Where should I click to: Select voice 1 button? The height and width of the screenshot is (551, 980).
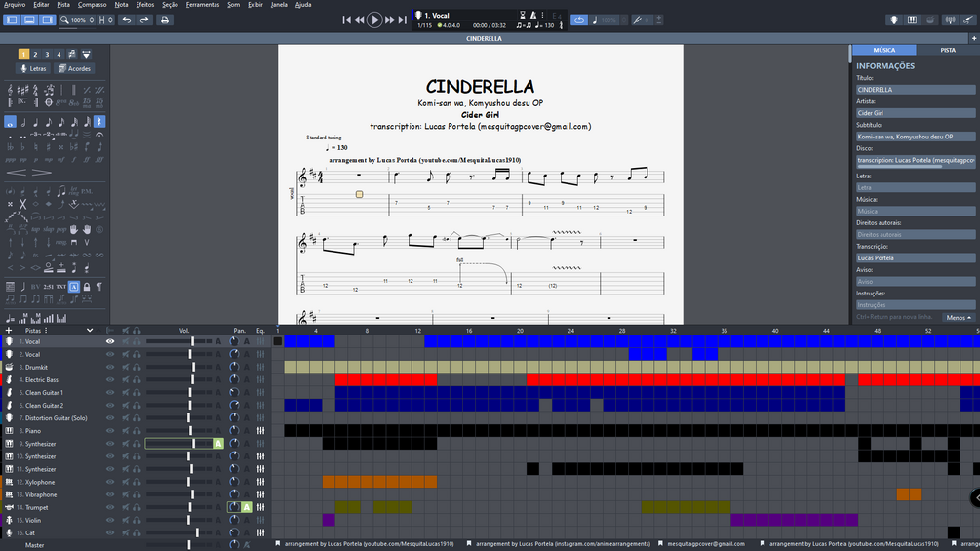[x=23, y=55]
